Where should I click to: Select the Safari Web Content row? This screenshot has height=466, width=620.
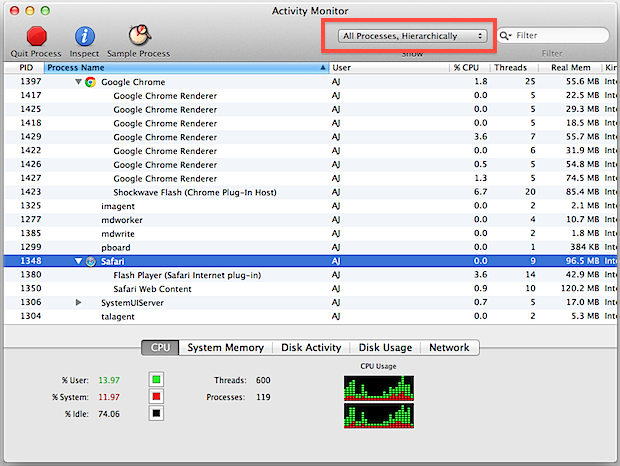[x=310, y=289]
